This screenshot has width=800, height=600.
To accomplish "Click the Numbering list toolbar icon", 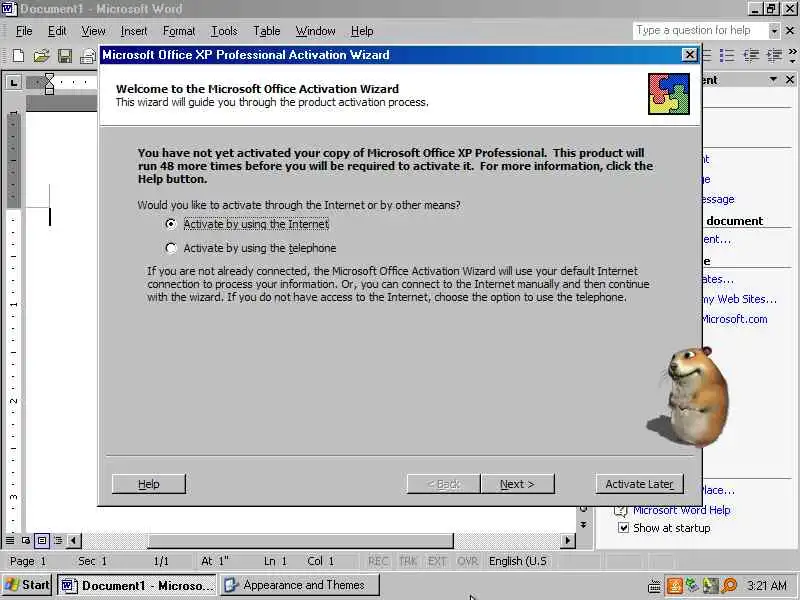I will 707,55.
